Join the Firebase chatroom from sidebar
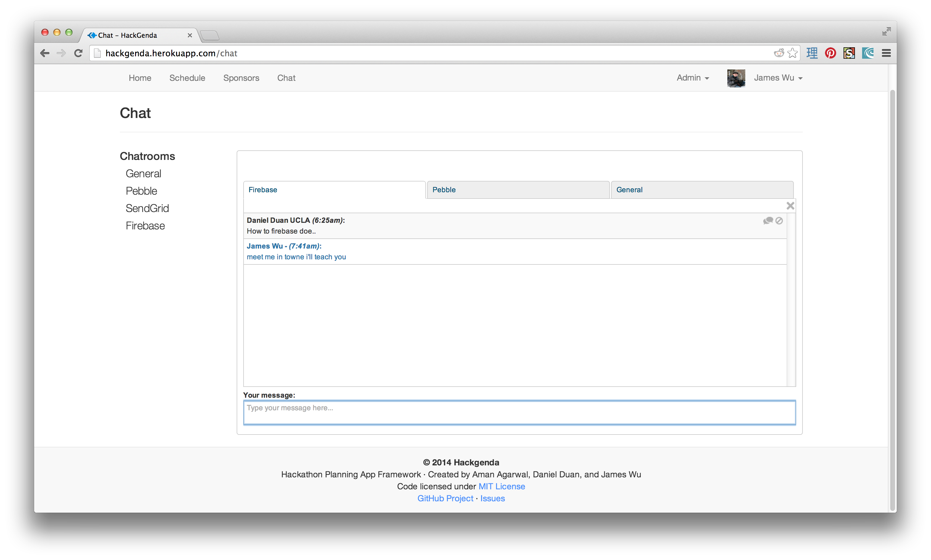Image resolution: width=931 pixels, height=560 pixels. [x=145, y=226]
